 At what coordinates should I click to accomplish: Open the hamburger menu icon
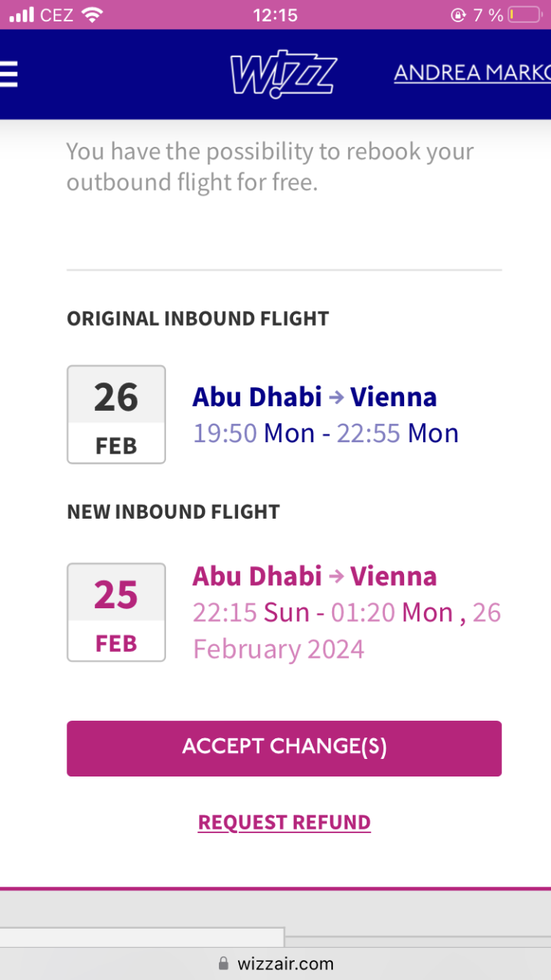[8, 74]
